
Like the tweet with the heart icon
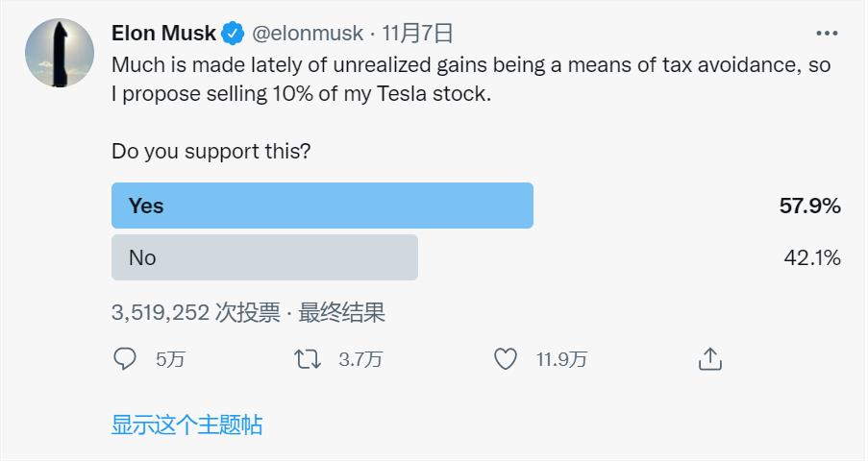tap(506, 359)
